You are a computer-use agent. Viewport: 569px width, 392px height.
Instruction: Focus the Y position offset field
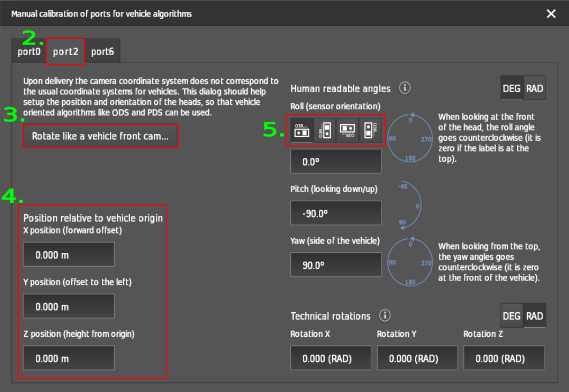coord(69,306)
